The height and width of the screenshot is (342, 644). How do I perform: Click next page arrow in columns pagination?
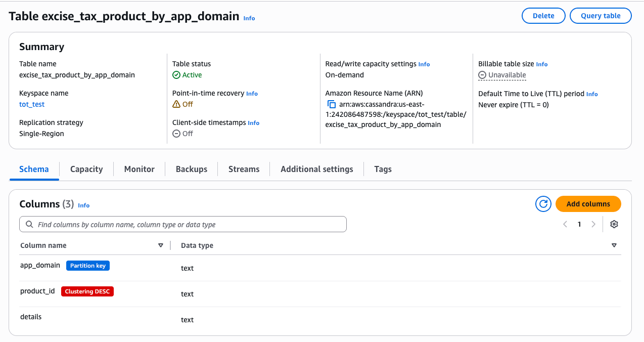593,224
